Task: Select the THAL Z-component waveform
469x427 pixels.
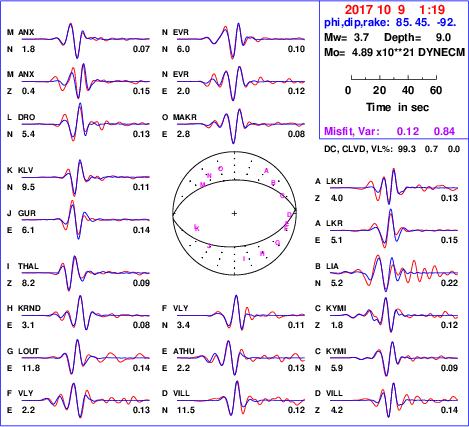Action: pyautogui.click(x=86, y=273)
